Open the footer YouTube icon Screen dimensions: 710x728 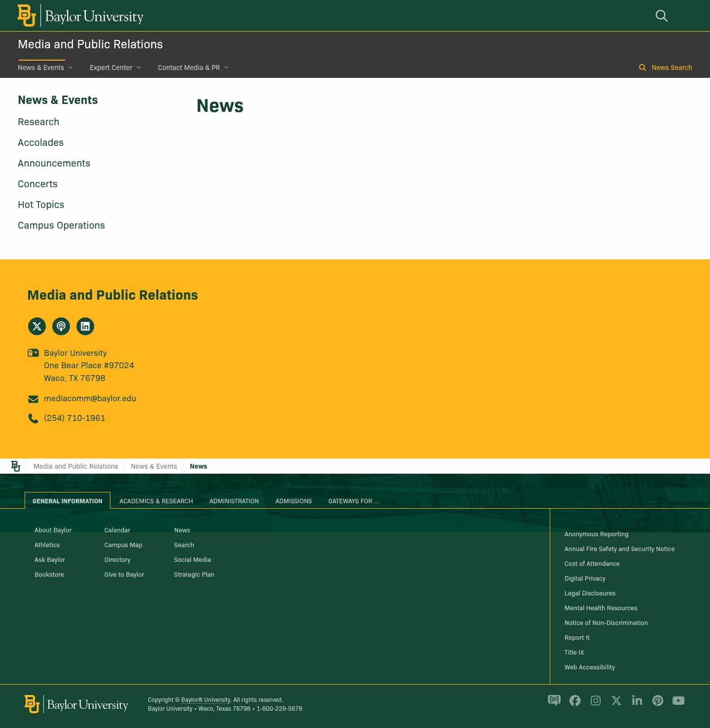678,700
